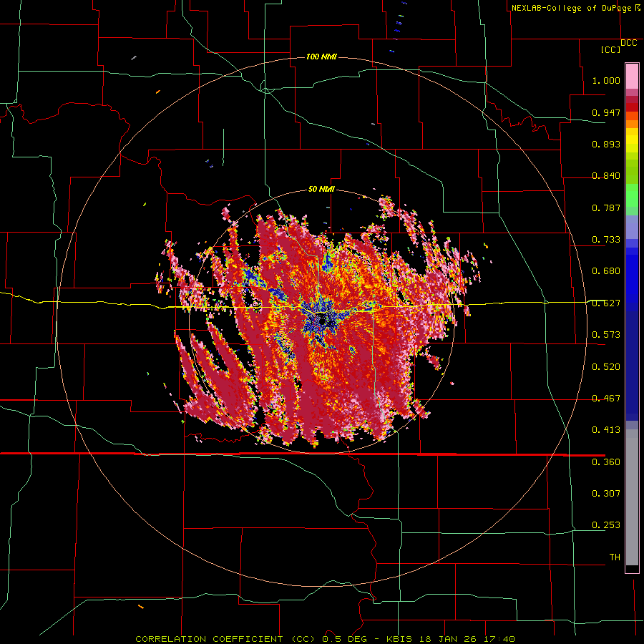Select the 0.680 scale value
This screenshot has height=644, width=644.
pos(606,271)
